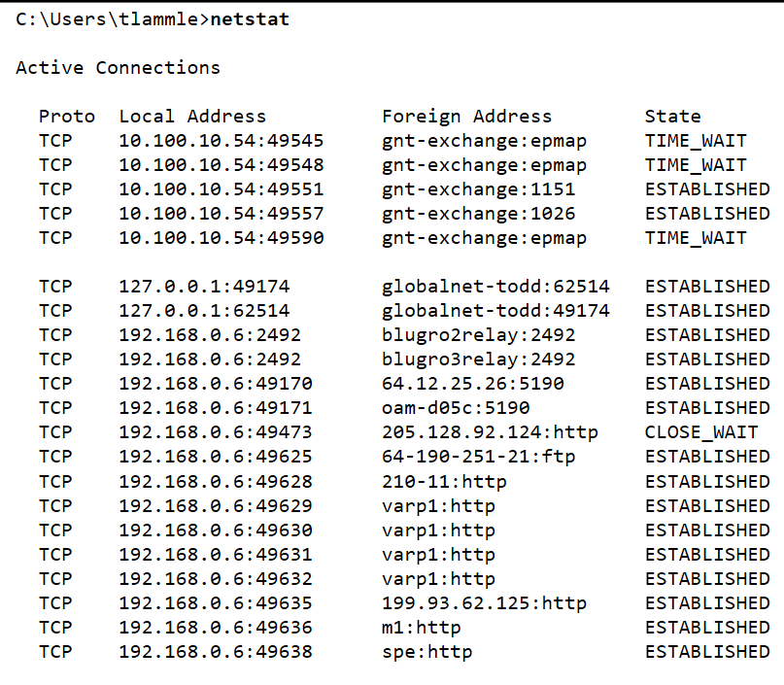This screenshot has height=685, width=784.
Task: Click the m1:http foreign address
Action: (422, 628)
